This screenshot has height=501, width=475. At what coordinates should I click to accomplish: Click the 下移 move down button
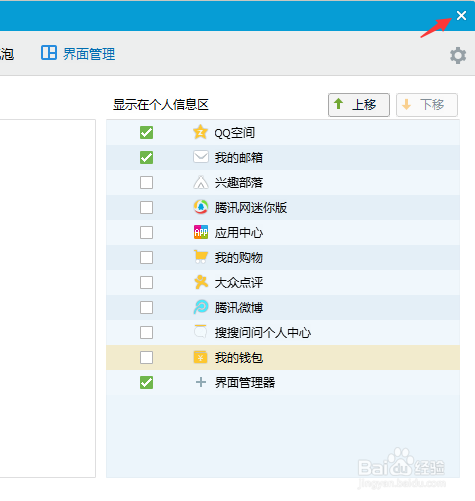(x=427, y=105)
